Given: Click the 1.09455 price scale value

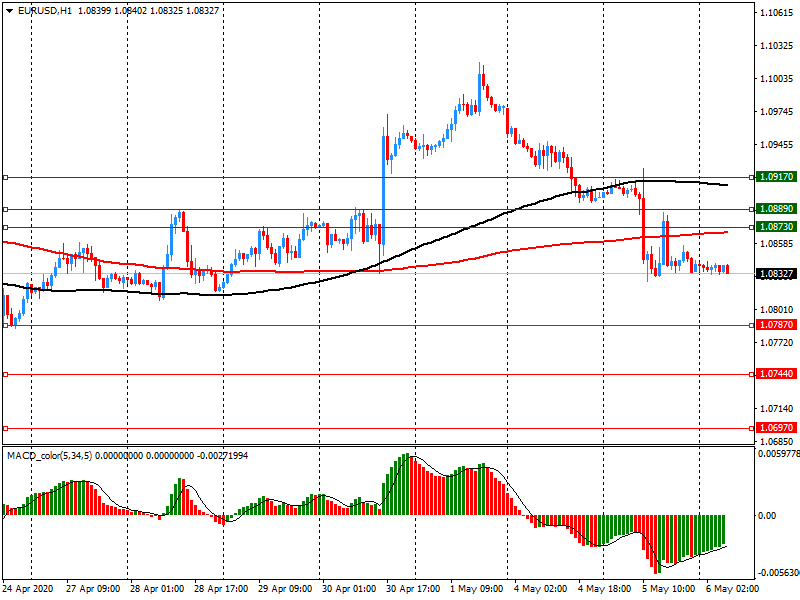Looking at the screenshot, I should pos(777,145).
